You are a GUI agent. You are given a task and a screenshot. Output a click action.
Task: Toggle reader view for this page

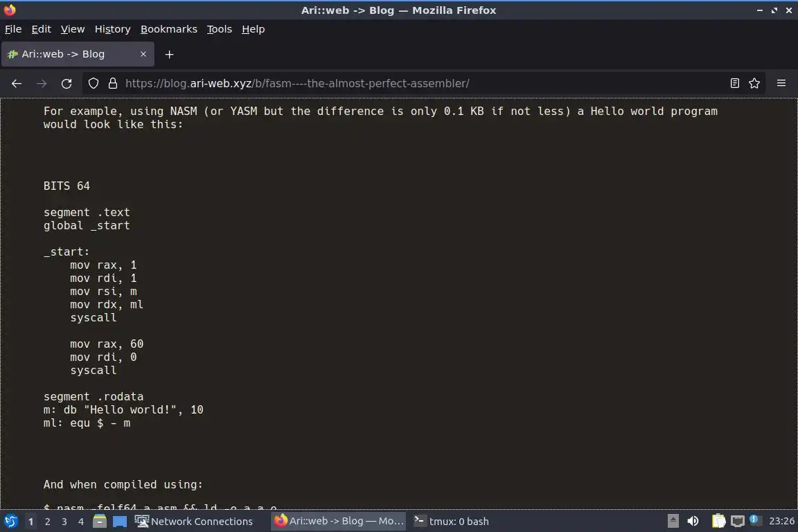point(734,84)
